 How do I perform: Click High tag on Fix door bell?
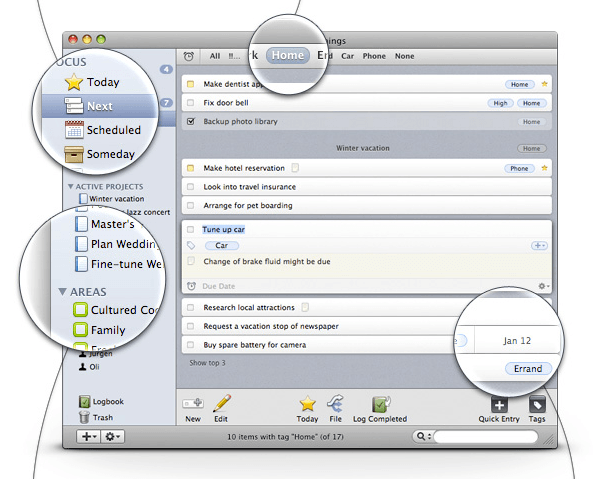(500, 103)
